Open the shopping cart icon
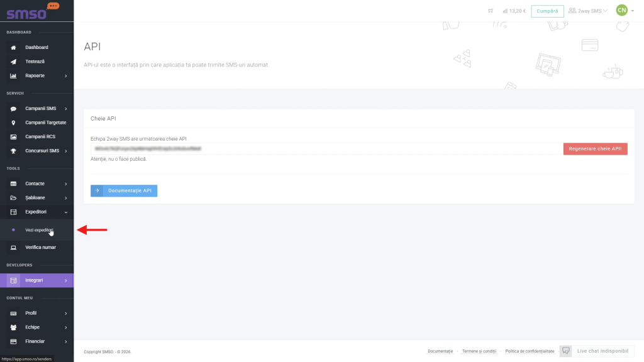Viewport: 644px width, 362px height. (x=491, y=11)
